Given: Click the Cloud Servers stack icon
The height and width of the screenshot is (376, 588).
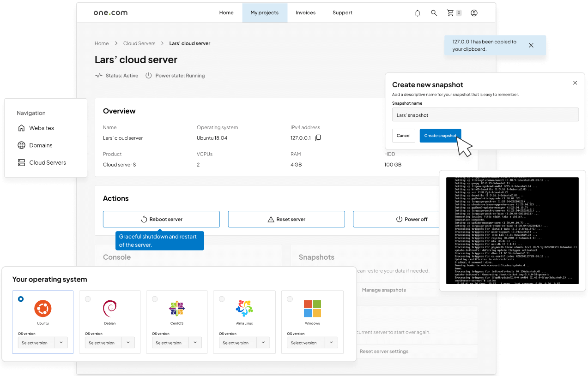Looking at the screenshot, I should tap(21, 162).
